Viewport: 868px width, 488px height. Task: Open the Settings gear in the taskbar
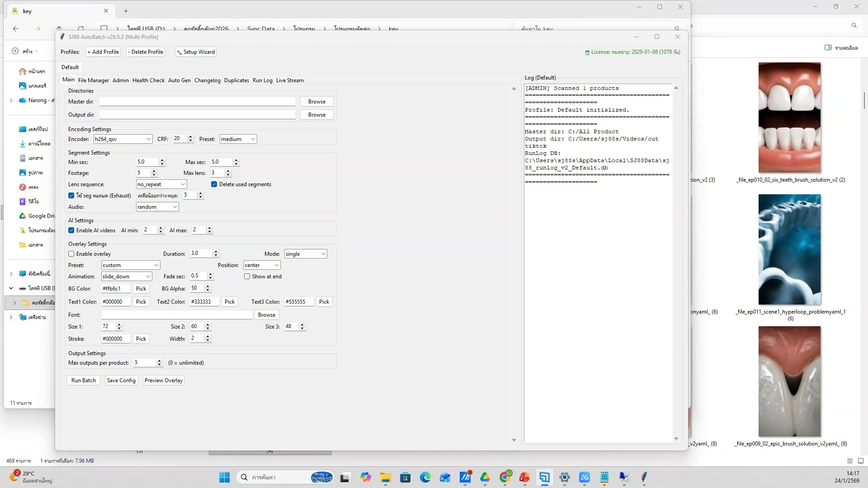[x=564, y=477]
